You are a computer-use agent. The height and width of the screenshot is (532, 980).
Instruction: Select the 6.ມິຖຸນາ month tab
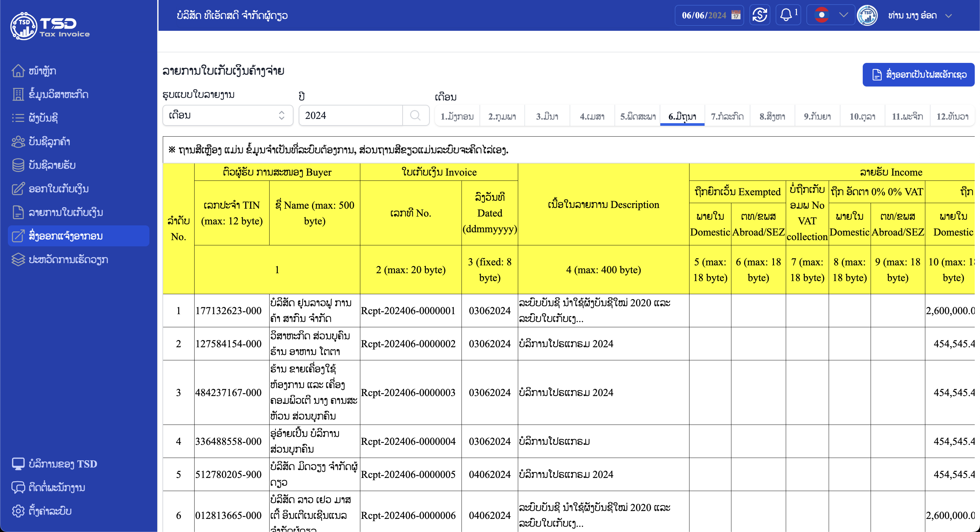pos(683,116)
